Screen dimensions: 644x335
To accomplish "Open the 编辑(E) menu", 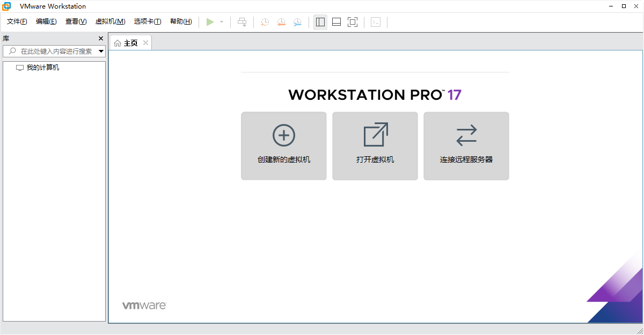I will 46,21.
